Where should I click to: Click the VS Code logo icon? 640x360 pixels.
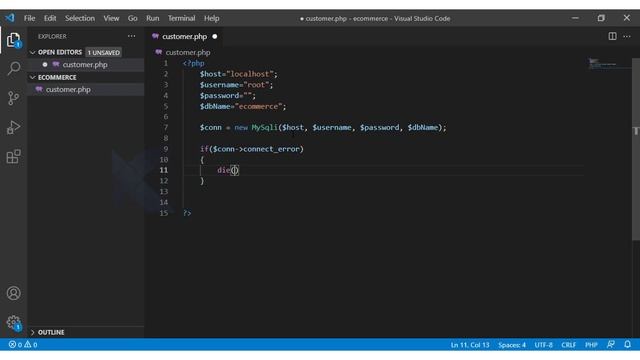pos(10,18)
